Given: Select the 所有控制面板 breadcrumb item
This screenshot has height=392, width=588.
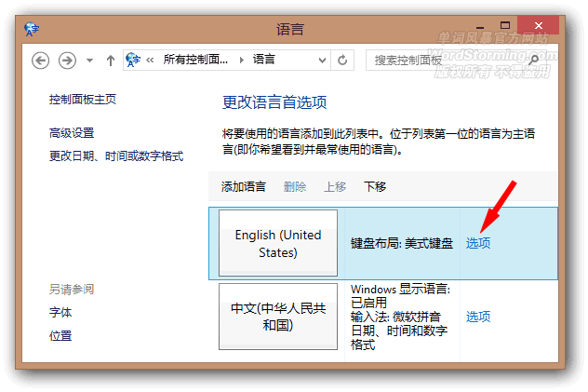Looking at the screenshot, I should [x=194, y=60].
